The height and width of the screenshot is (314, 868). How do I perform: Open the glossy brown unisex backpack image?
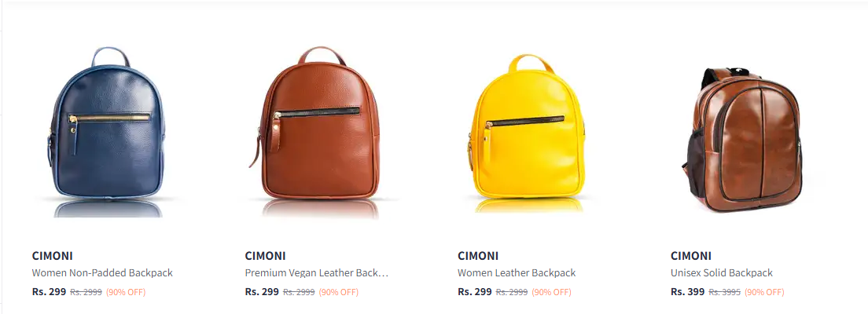point(741,139)
